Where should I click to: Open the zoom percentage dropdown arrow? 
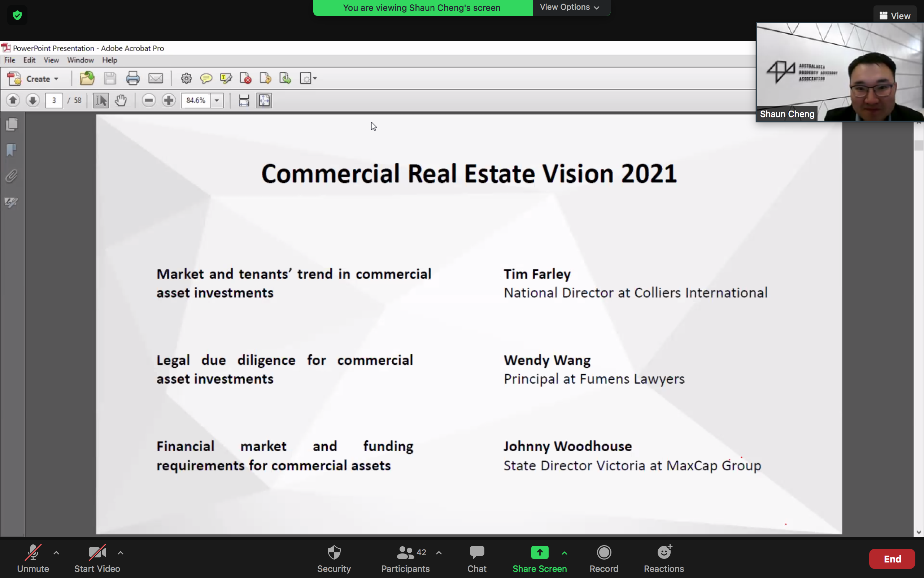click(x=217, y=100)
